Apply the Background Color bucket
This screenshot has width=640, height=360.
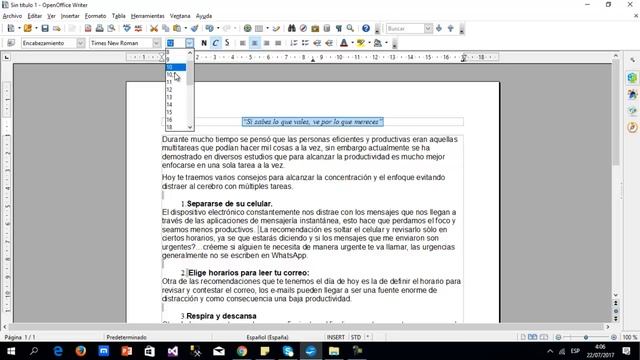point(378,43)
